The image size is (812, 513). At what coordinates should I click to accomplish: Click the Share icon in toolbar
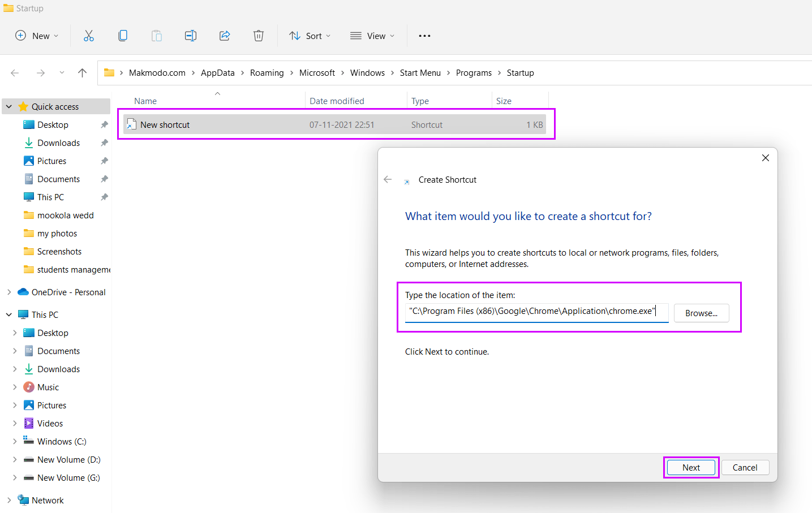tap(225, 36)
